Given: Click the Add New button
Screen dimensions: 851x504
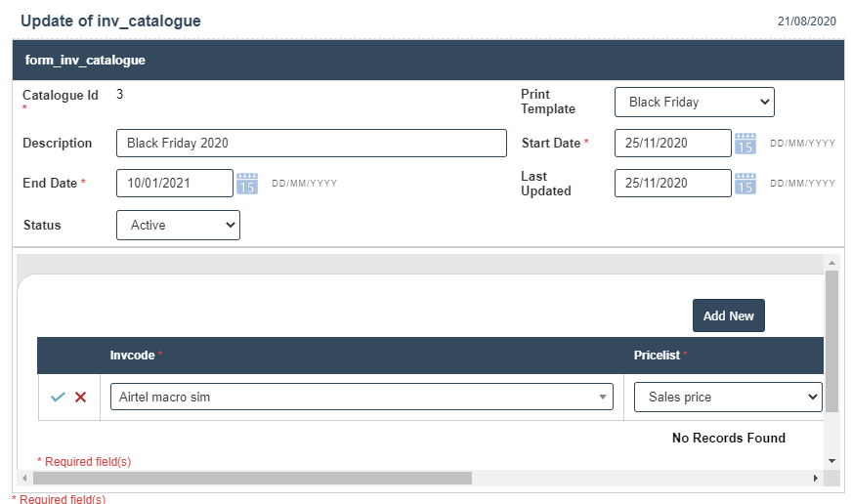Looking at the screenshot, I should tap(728, 315).
